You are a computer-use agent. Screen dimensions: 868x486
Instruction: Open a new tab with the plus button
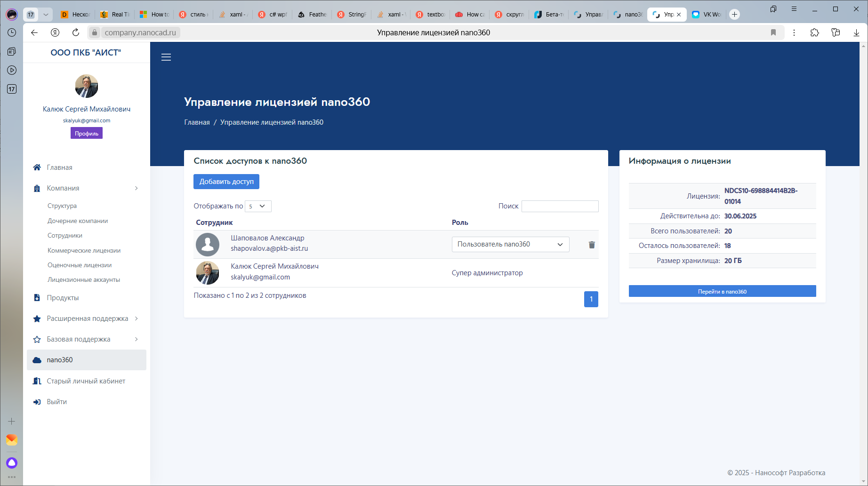[x=734, y=15]
